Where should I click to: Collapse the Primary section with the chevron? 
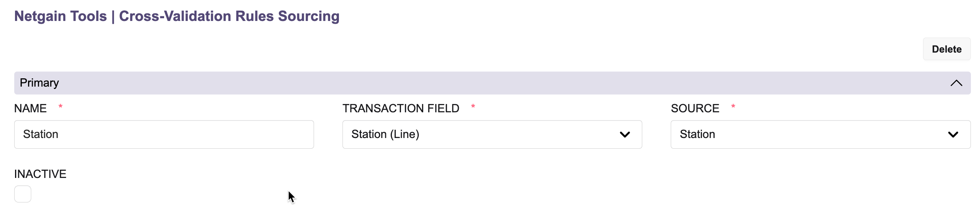coord(956,83)
